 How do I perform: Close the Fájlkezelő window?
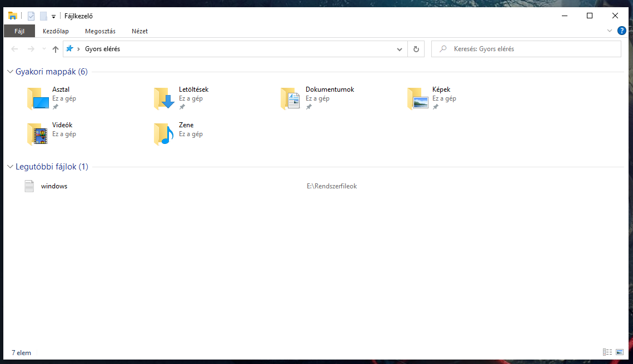615,16
